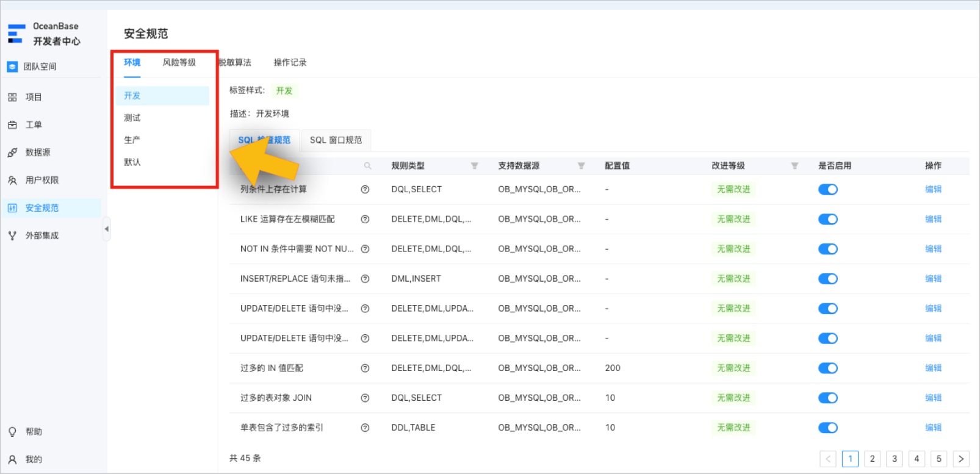Click help icon for 单表包含了过多的索引
The height and width of the screenshot is (474, 980).
[365, 428]
